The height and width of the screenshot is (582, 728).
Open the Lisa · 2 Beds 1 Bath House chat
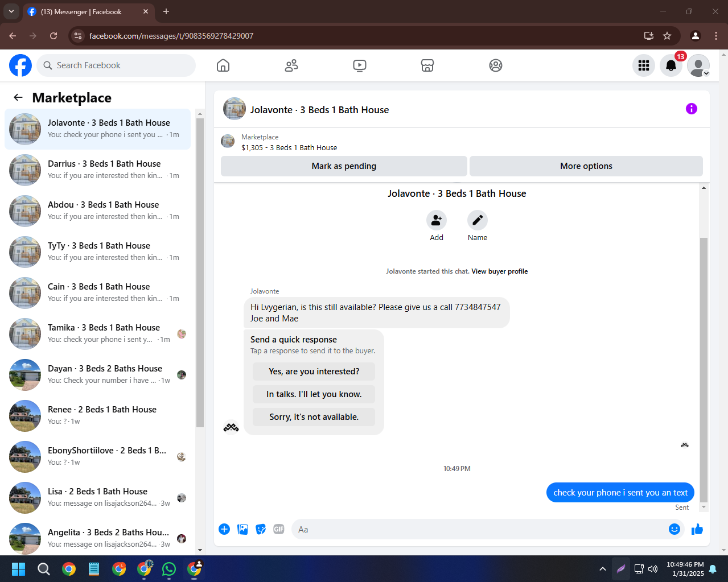pyautogui.click(x=97, y=498)
